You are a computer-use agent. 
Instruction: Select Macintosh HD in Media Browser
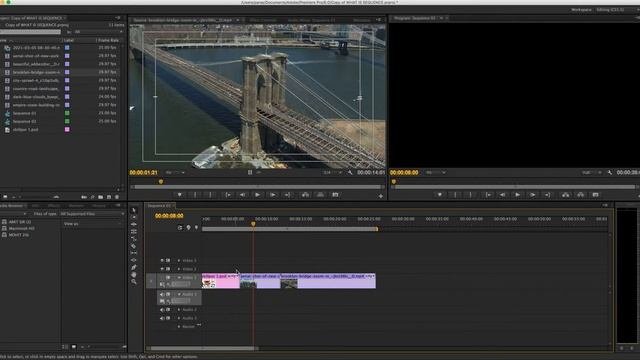point(21,229)
